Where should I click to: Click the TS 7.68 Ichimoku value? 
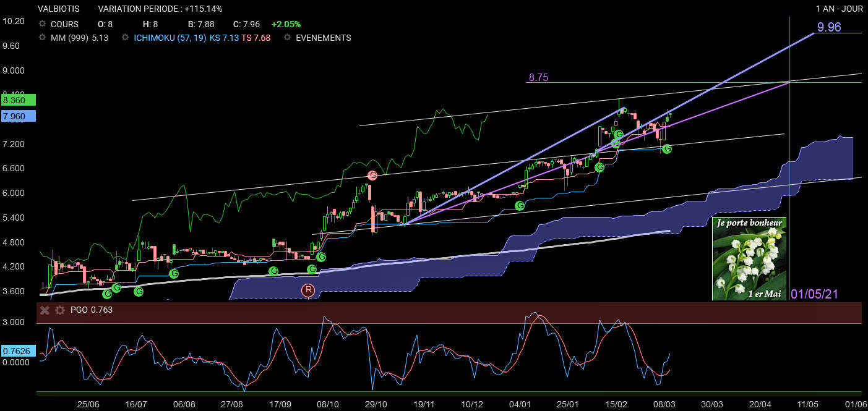[256, 38]
